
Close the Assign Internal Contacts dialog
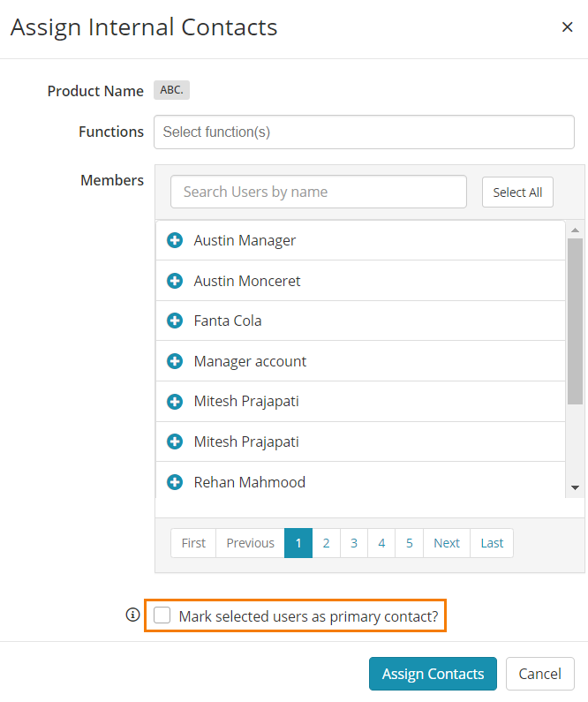tap(567, 27)
